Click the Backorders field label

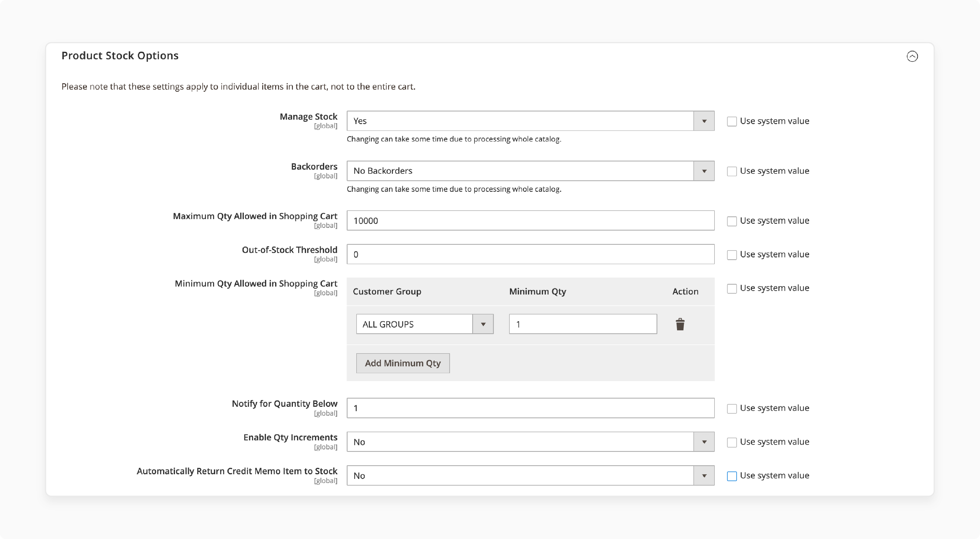(x=314, y=166)
